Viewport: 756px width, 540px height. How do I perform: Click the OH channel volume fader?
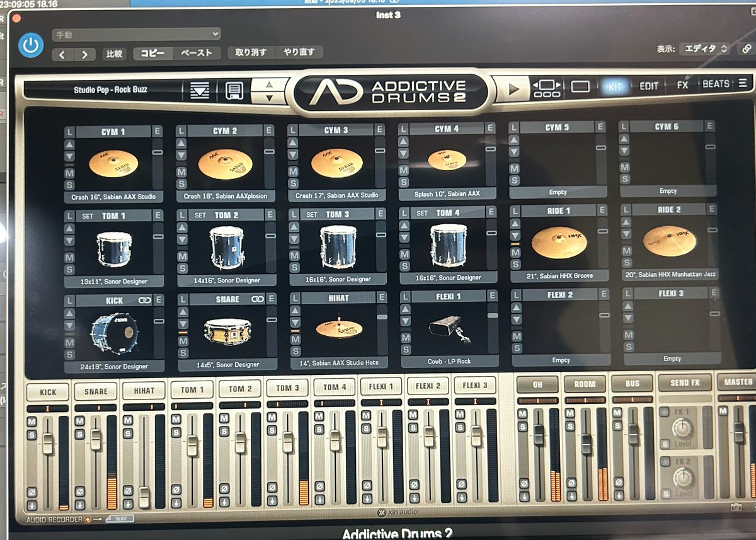[x=539, y=434]
